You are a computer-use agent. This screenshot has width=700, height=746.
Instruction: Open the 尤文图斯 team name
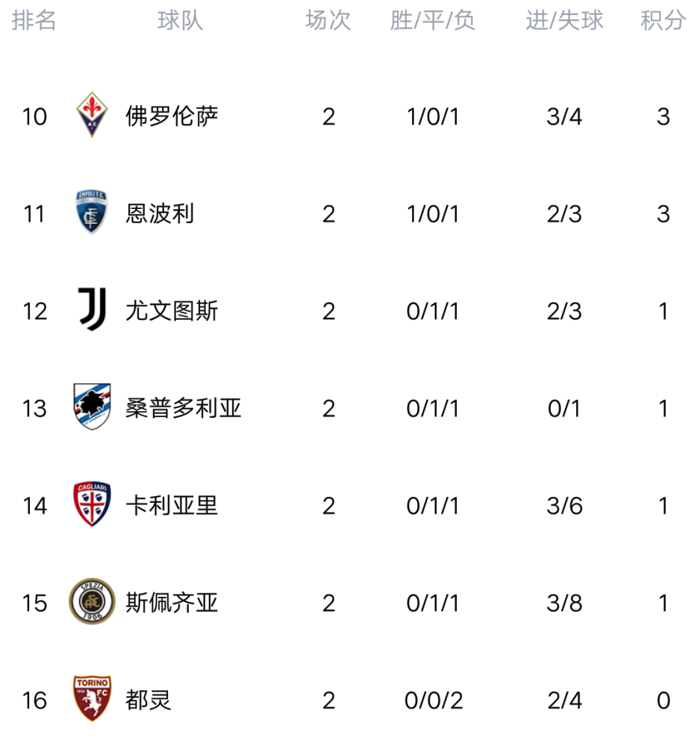pos(172,311)
